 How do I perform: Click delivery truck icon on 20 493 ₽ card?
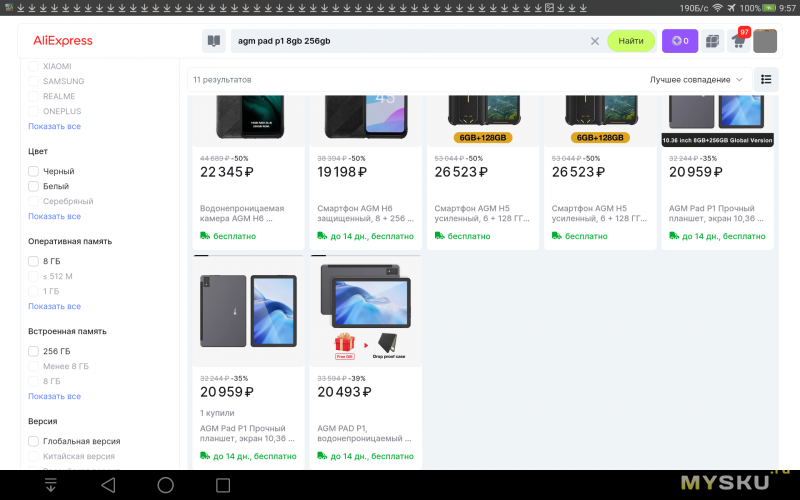click(322, 456)
